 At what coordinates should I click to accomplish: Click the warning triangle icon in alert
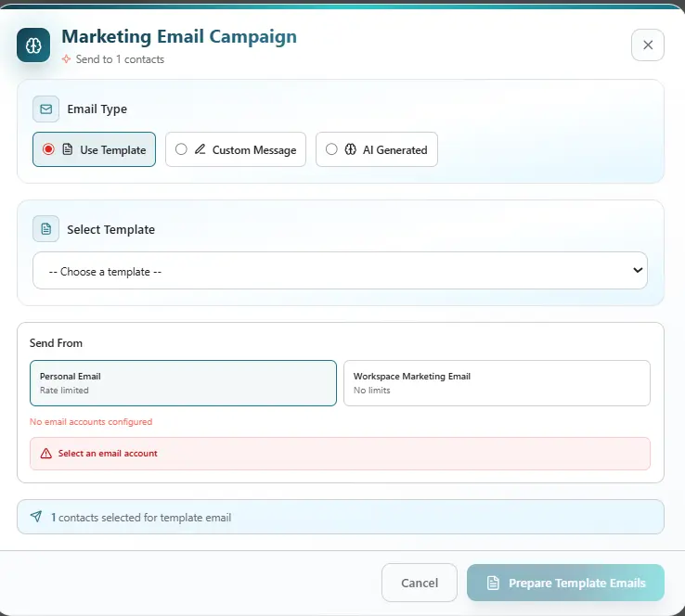click(x=45, y=454)
